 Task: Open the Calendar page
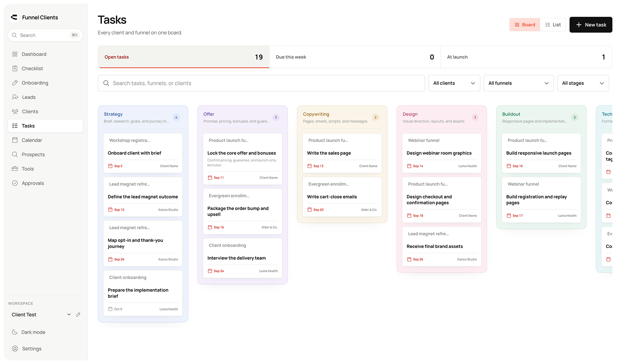45,140
